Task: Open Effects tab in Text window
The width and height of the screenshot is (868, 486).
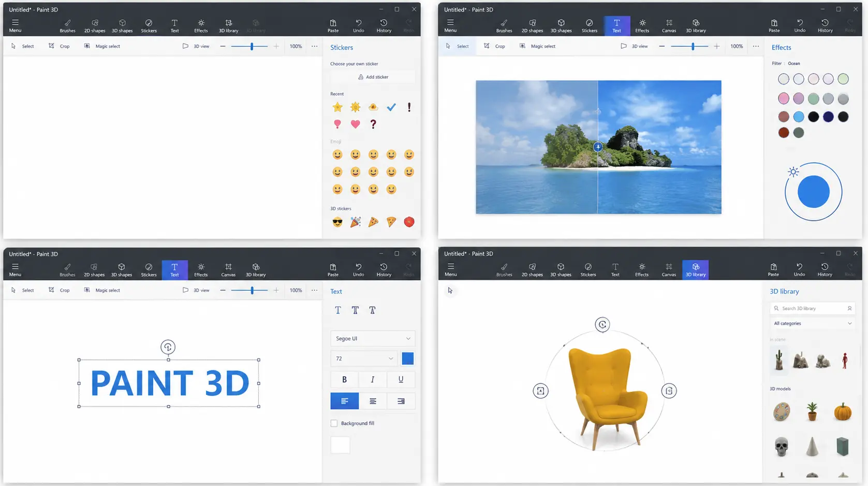Action: coord(201,270)
